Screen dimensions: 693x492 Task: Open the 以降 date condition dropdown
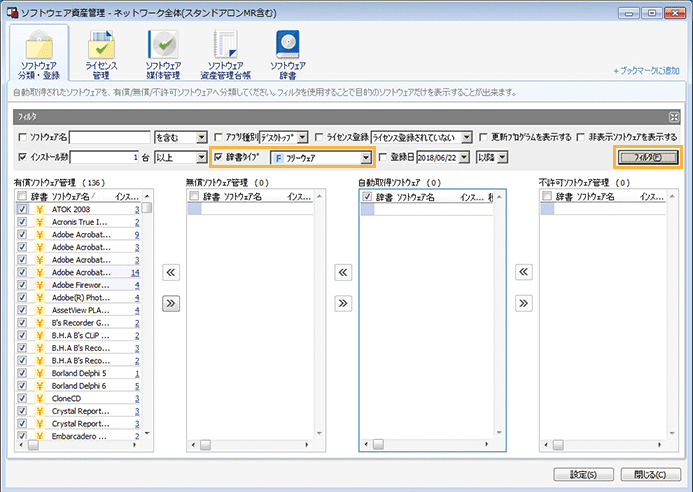pos(503,157)
